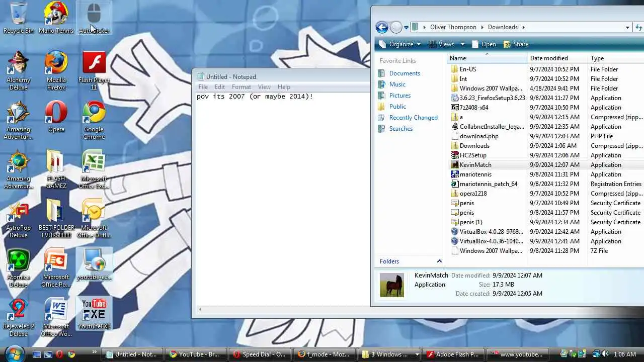This screenshot has width=644, height=362.
Task: Open the View menu in Notepad
Action: point(264,87)
